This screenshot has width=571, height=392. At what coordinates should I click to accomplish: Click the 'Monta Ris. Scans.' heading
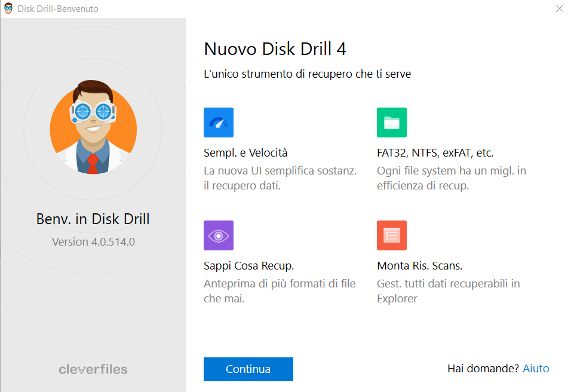(419, 265)
